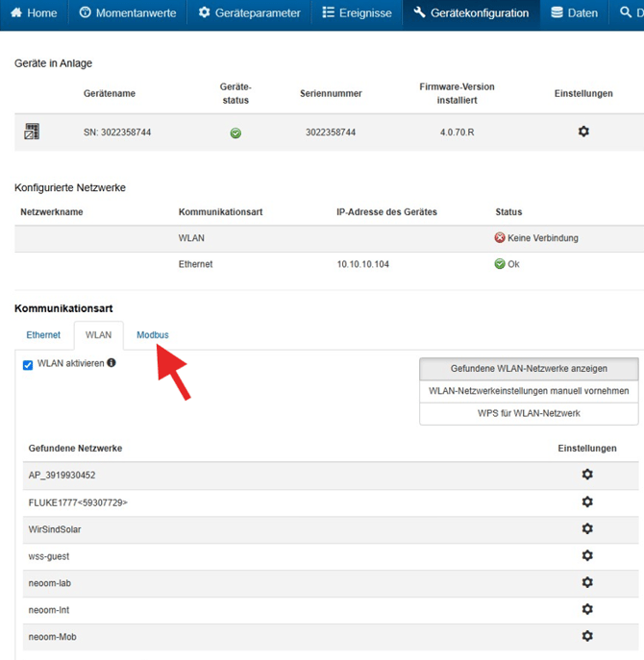The image size is (644, 660).
Task: Open settings gear for WirSindSolar network
Action: point(587,528)
